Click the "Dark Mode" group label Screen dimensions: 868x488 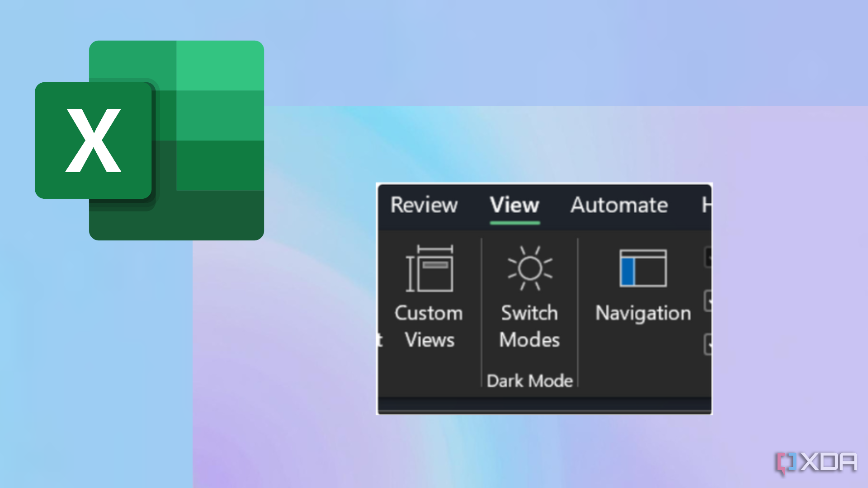(x=530, y=381)
